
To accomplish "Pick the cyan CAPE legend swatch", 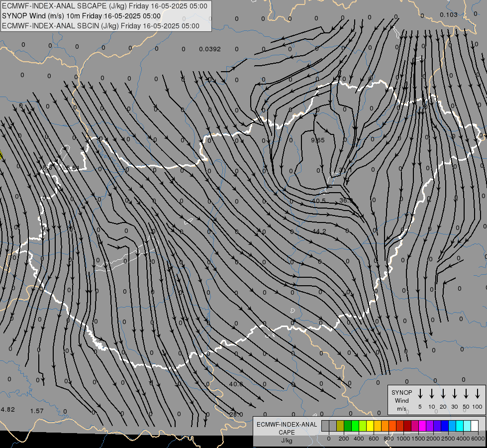I will click(460, 426).
